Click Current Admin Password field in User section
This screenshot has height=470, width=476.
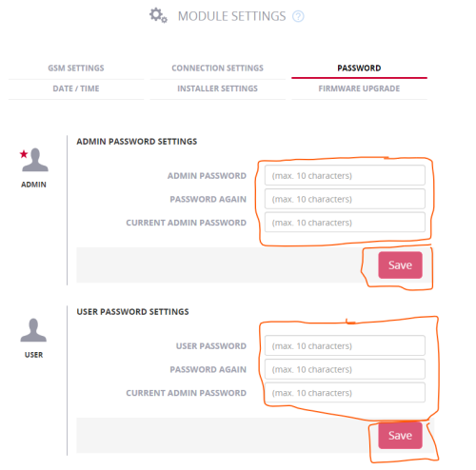[x=345, y=393]
